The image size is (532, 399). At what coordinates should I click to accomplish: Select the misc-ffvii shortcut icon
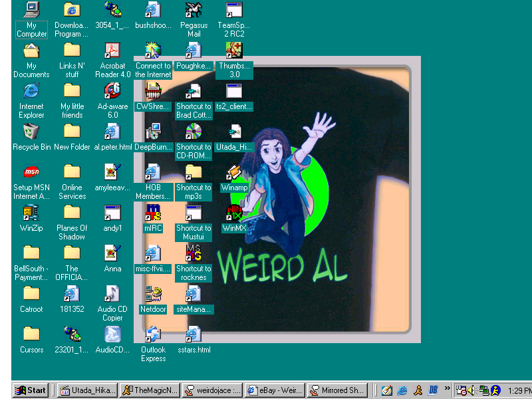(x=153, y=253)
